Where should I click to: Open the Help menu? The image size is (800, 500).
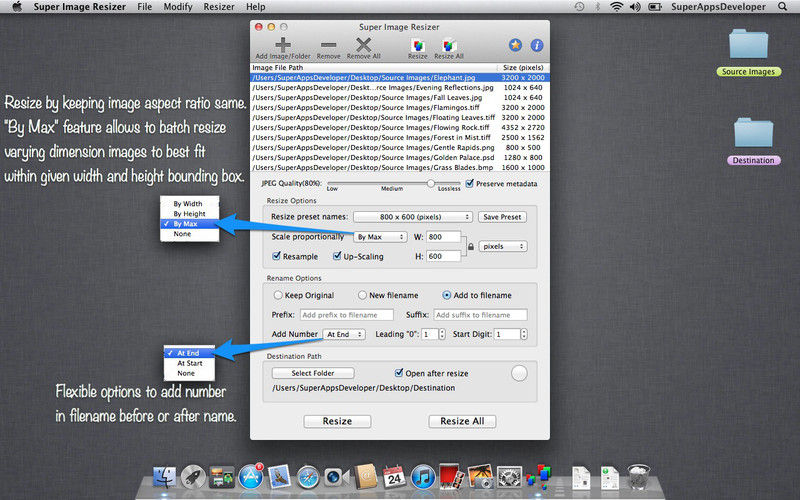(x=256, y=7)
